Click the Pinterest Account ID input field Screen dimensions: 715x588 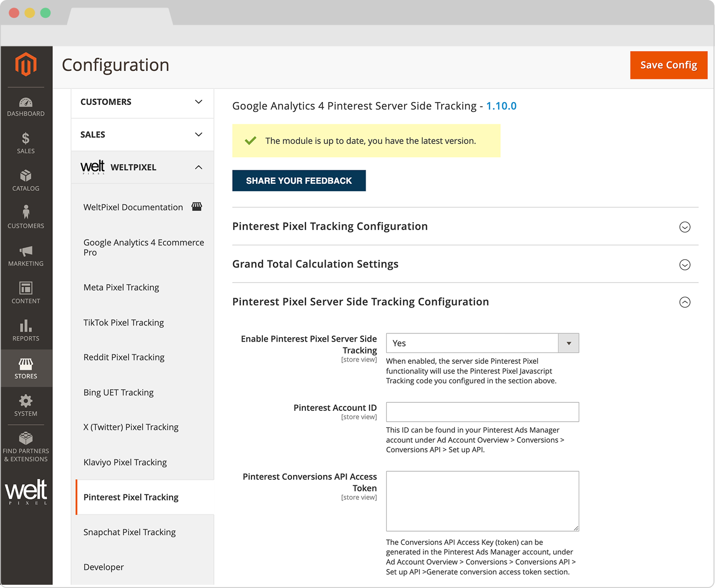pos(482,412)
